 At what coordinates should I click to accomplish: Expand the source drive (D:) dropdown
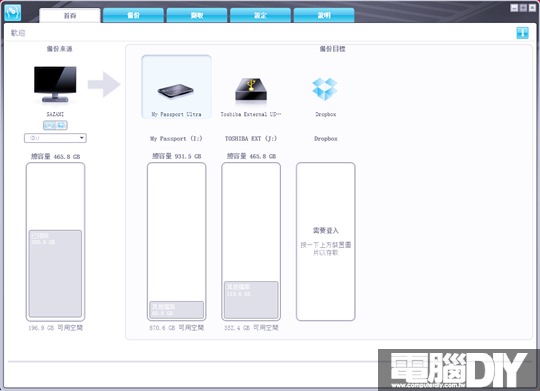[x=55, y=138]
